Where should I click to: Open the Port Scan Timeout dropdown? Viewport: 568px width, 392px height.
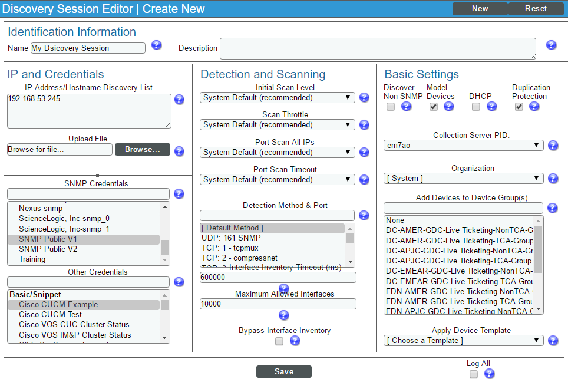tap(277, 179)
